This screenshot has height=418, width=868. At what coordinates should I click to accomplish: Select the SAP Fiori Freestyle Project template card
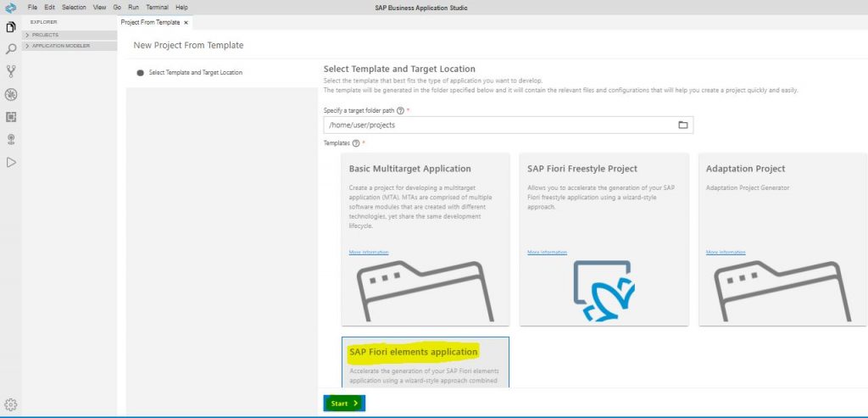tap(604, 239)
